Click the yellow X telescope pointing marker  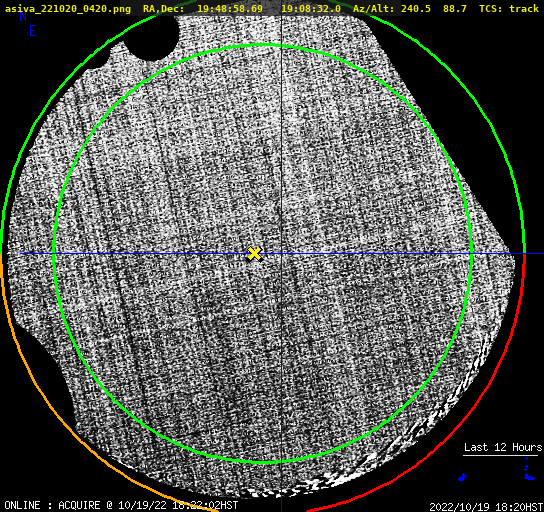click(254, 254)
